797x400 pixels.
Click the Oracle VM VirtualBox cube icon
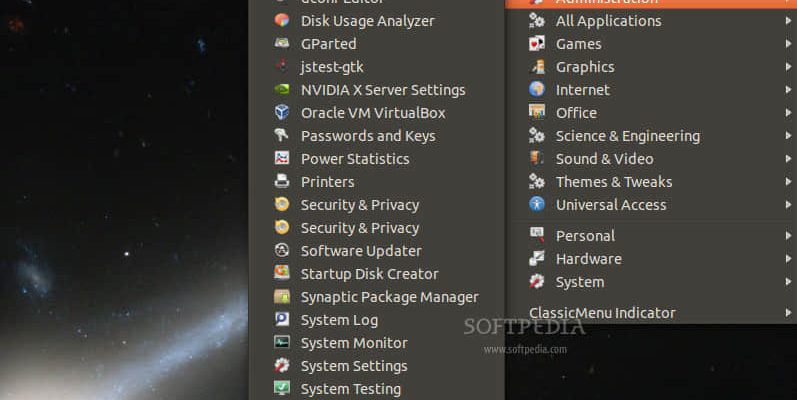coord(282,112)
